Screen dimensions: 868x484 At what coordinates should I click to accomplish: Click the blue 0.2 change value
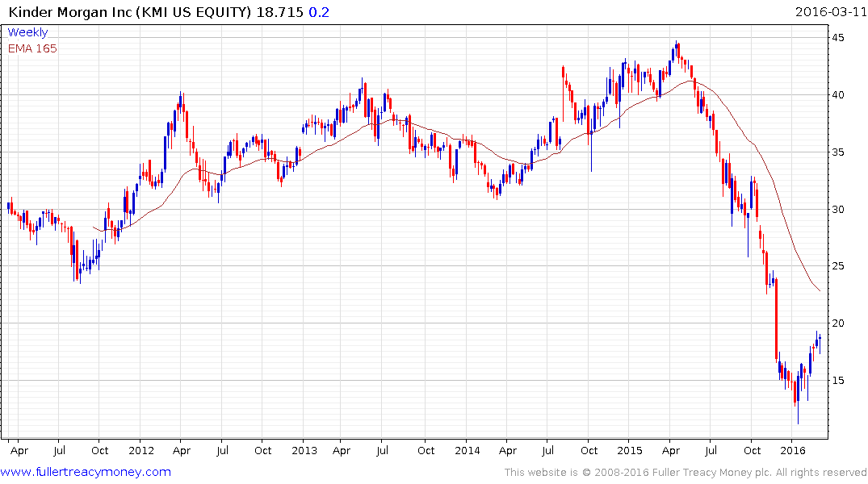(319, 12)
